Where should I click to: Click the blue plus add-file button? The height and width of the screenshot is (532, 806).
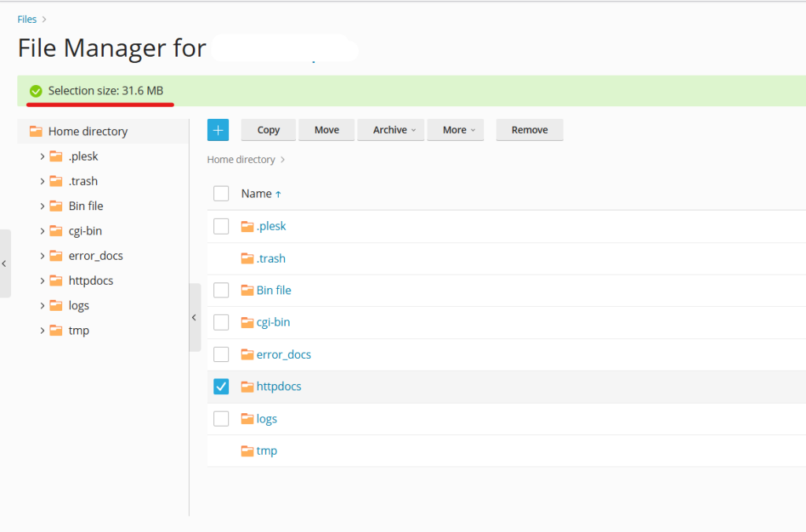(218, 130)
